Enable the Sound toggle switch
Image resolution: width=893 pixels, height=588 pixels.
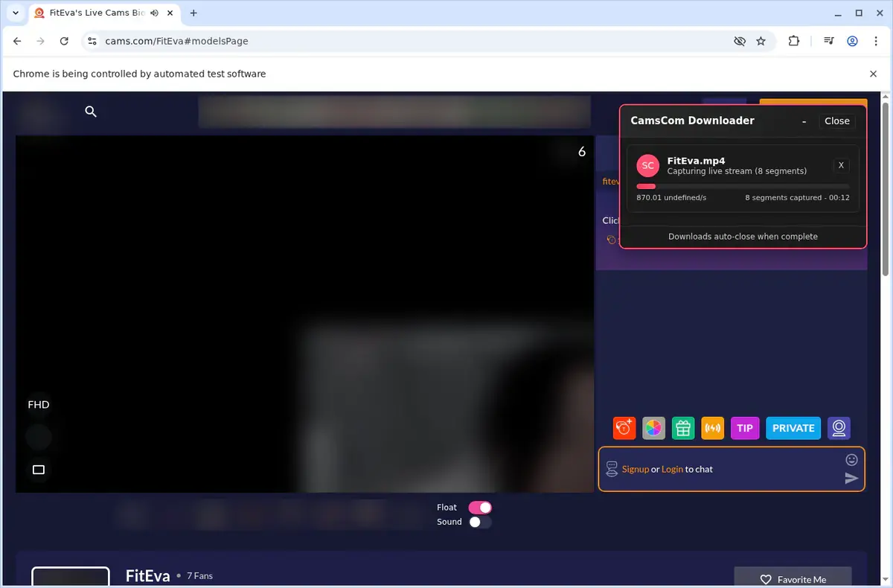(480, 522)
